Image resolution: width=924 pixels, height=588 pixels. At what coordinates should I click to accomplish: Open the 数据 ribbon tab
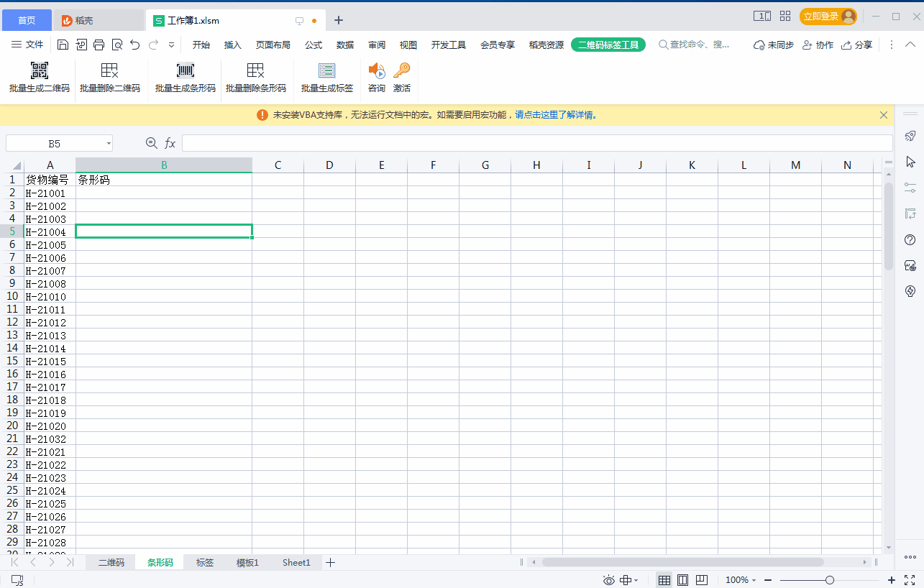[x=345, y=45]
